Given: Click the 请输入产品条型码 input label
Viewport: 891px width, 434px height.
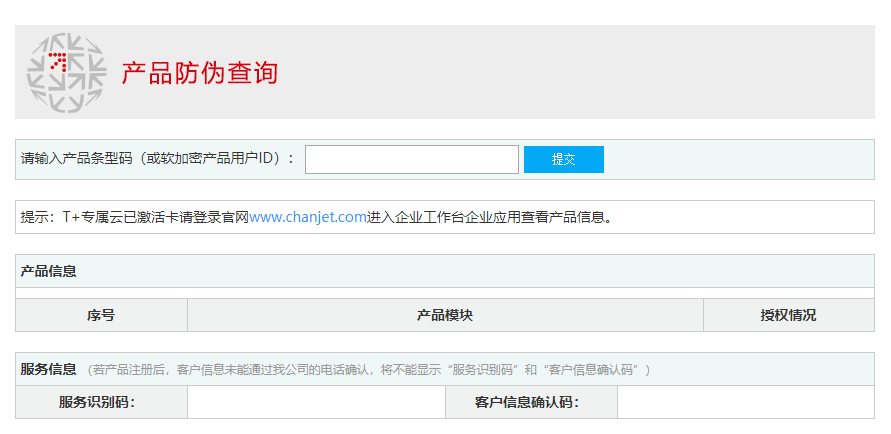Looking at the screenshot, I should coord(157,158).
